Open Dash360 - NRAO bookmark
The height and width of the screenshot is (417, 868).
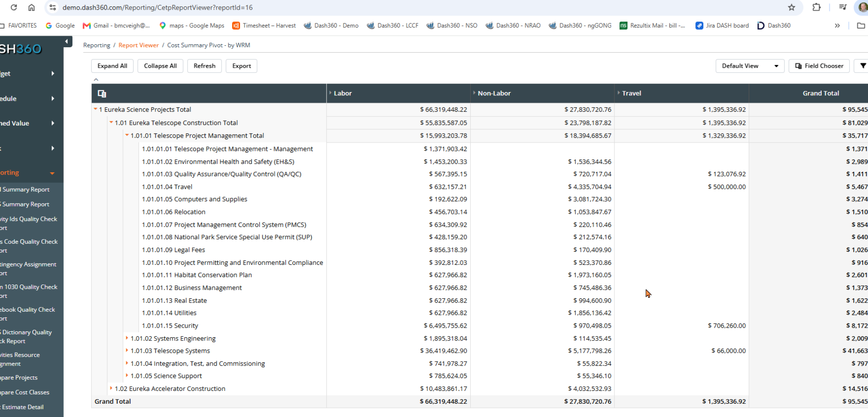pyautogui.click(x=513, y=26)
